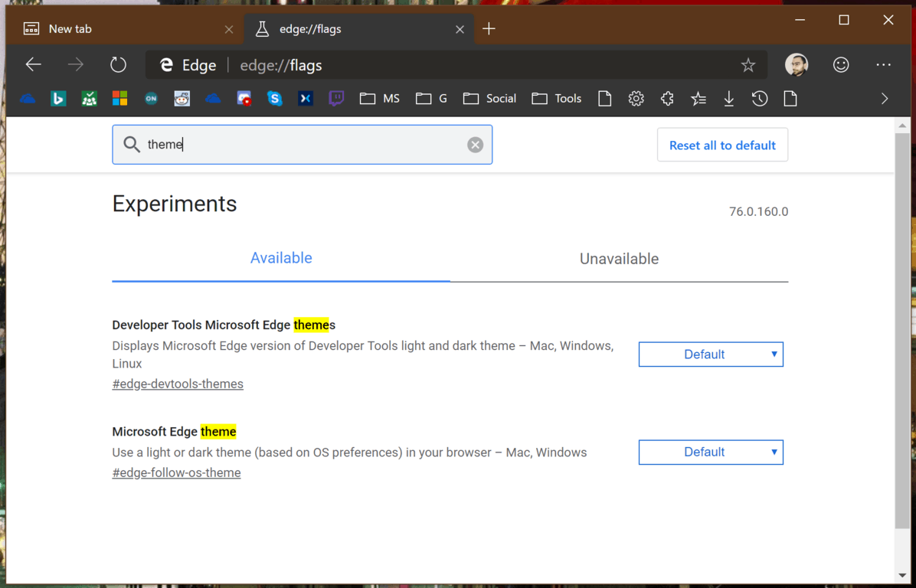Expand the MS favorites folder

pos(380,99)
